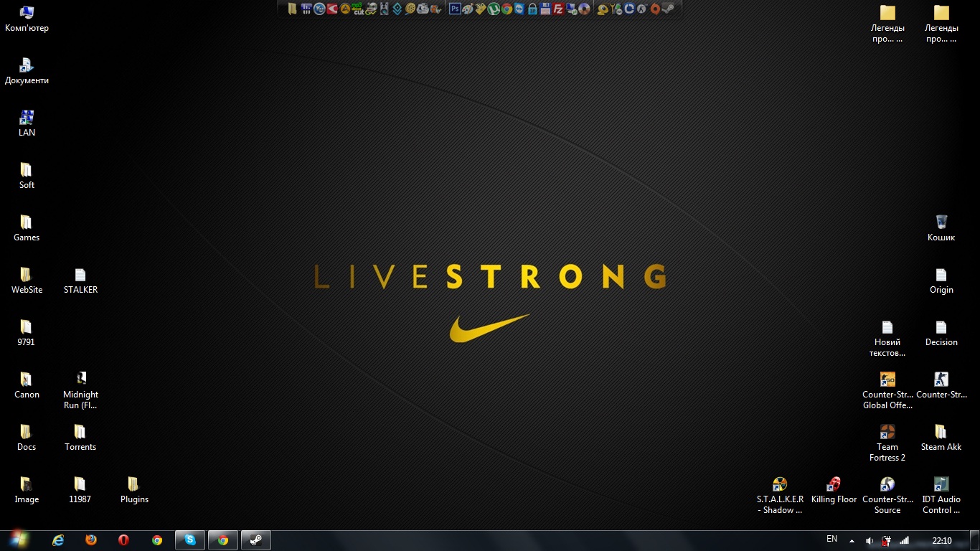Switch to the Steam taskbar window
The width and height of the screenshot is (980, 551).
(x=256, y=540)
